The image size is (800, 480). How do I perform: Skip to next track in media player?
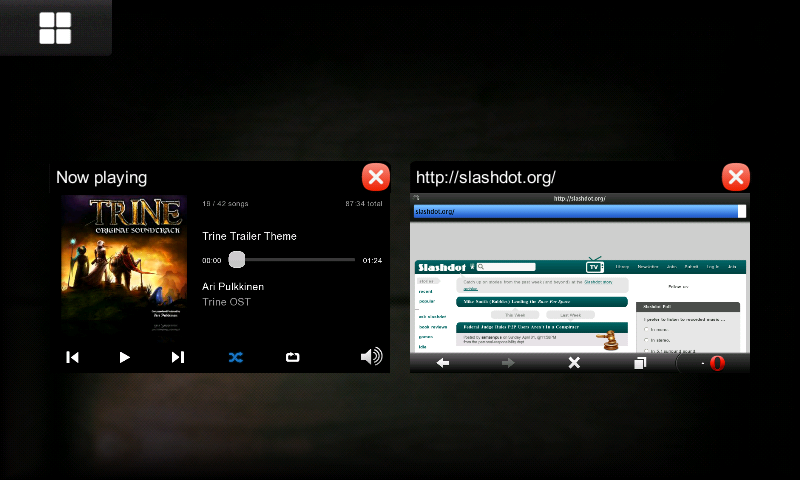click(x=178, y=357)
